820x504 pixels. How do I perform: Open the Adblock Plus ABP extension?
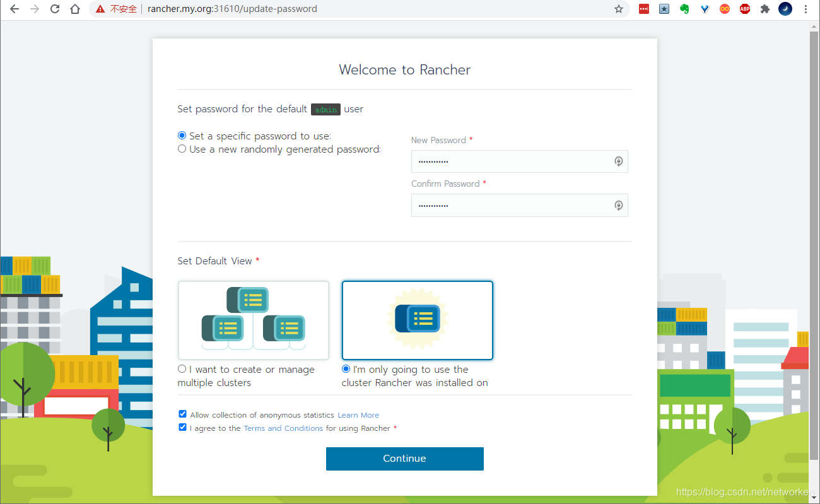[x=745, y=9]
